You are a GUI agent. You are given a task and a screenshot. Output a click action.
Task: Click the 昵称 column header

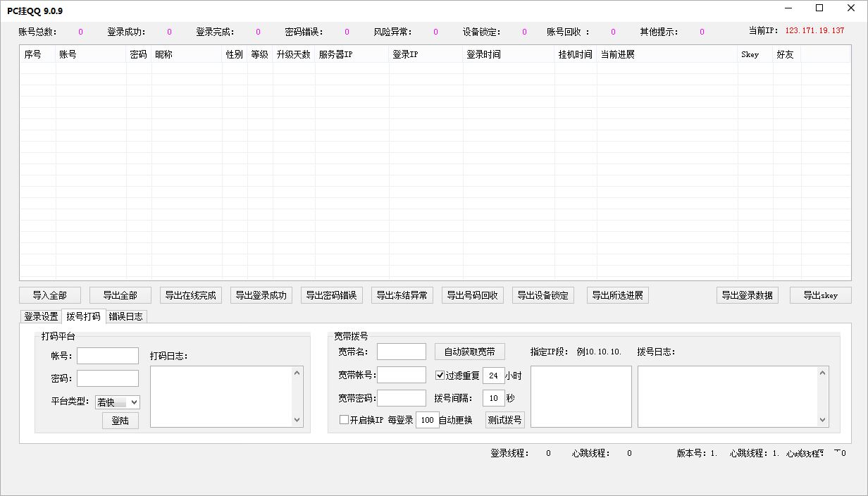click(187, 54)
